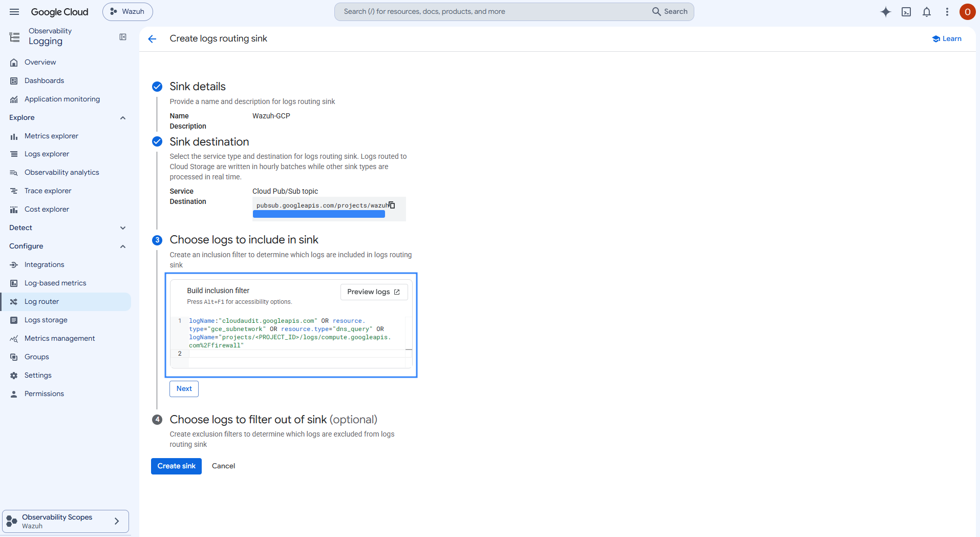Open the hamburger navigation menu
Viewport: 980px width, 537px height.
[14, 12]
